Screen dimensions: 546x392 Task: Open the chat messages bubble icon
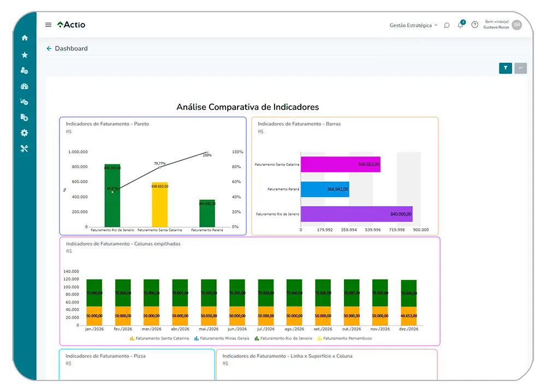(x=447, y=25)
